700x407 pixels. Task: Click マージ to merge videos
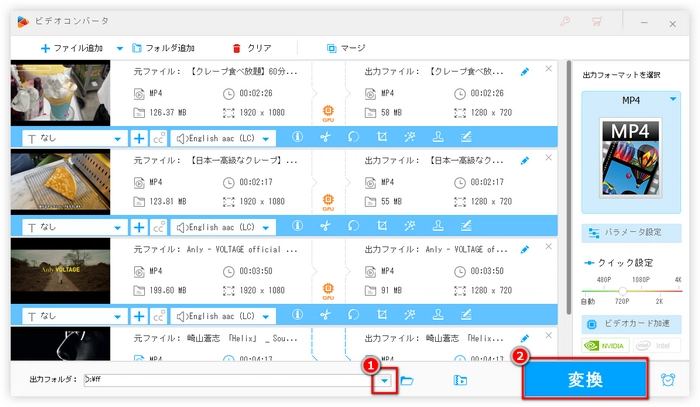tap(345, 47)
